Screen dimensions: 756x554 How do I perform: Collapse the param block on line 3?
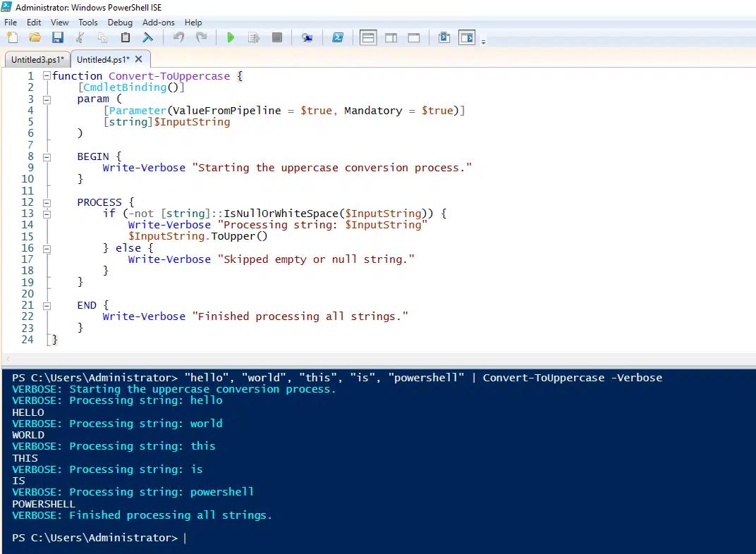coord(47,99)
